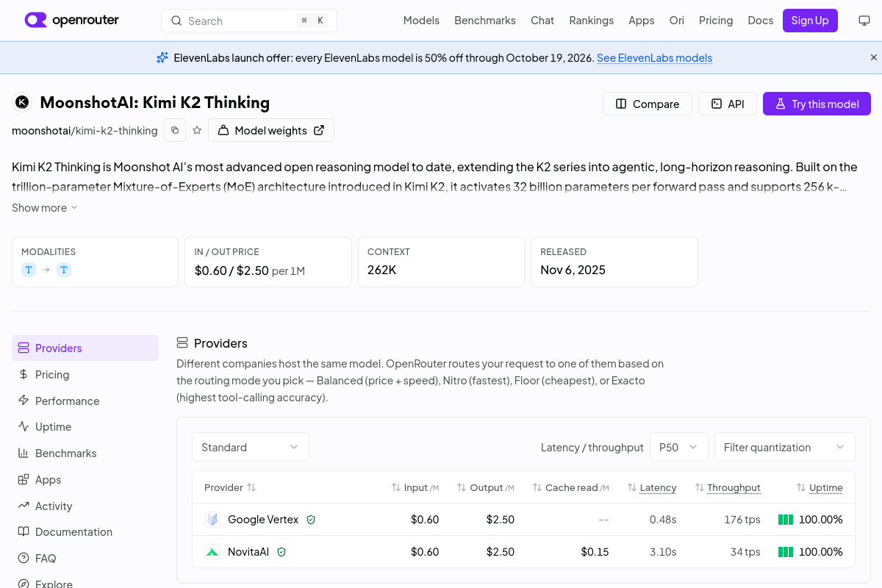882x588 pixels.
Task: Sort providers by Throughput
Action: point(728,487)
